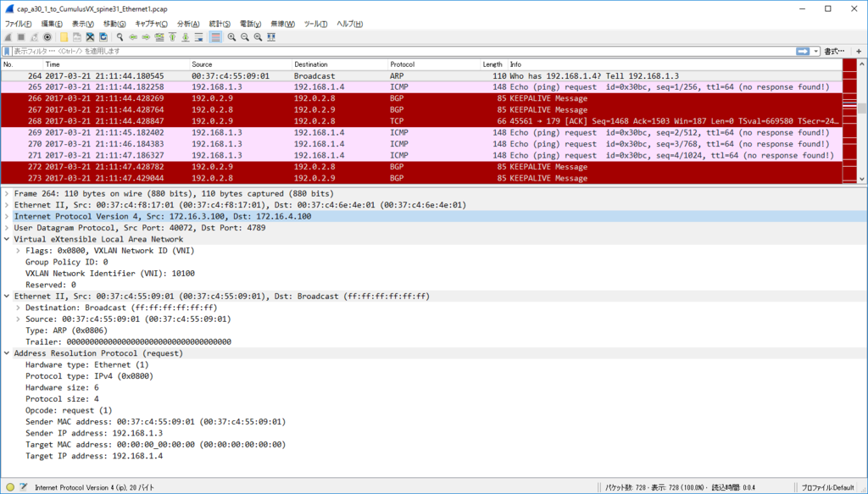Sort by the Source column header

(x=241, y=64)
